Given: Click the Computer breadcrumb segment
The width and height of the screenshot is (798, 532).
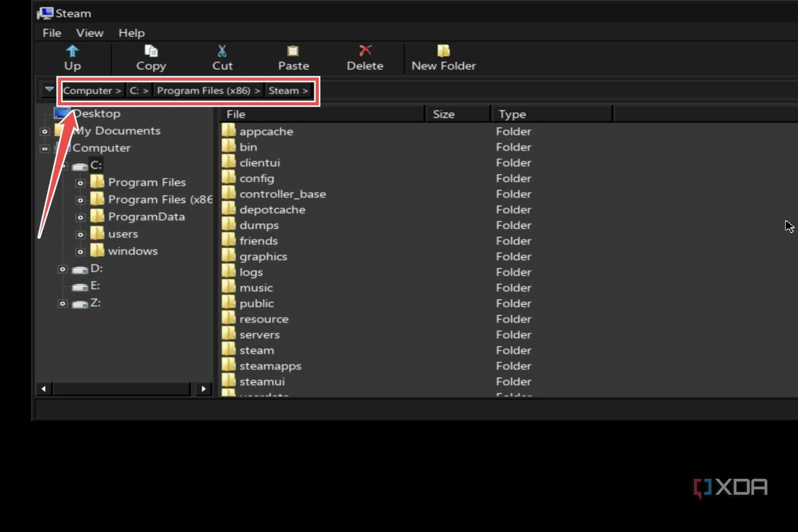Looking at the screenshot, I should point(92,90).
